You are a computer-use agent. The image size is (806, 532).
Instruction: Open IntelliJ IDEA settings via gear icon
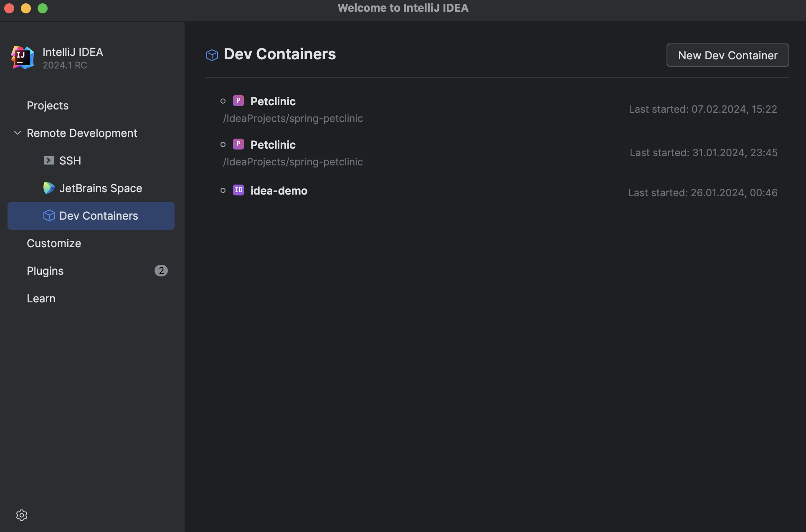pos(21,515)
